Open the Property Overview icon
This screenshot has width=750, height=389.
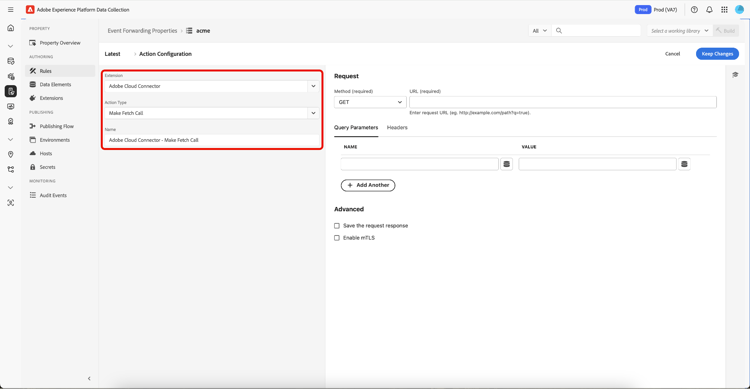coord(33,43)
